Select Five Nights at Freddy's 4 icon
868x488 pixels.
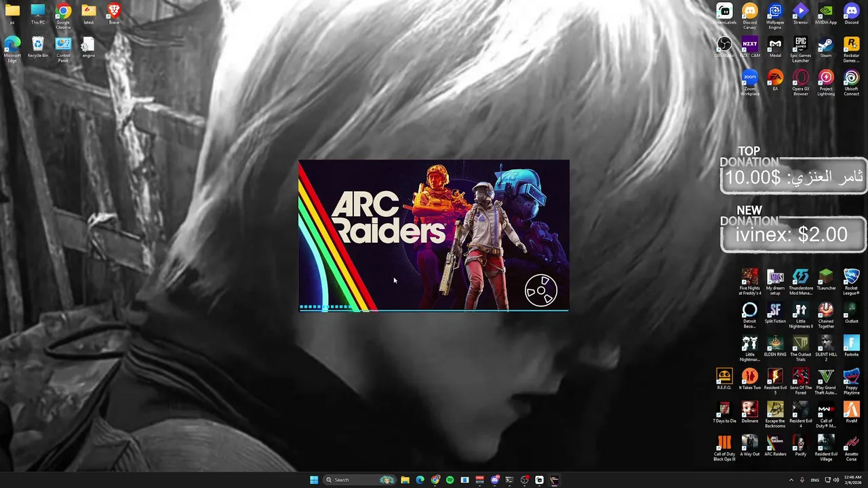pyautogui.click(x=749, y=282)
